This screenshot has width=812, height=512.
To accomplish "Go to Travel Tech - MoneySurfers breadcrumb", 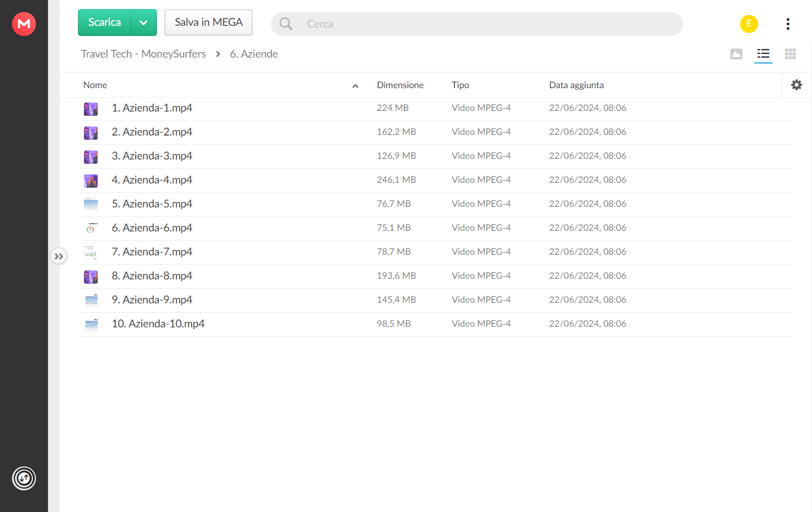I will pyautogui.click(x=143, y=54).
